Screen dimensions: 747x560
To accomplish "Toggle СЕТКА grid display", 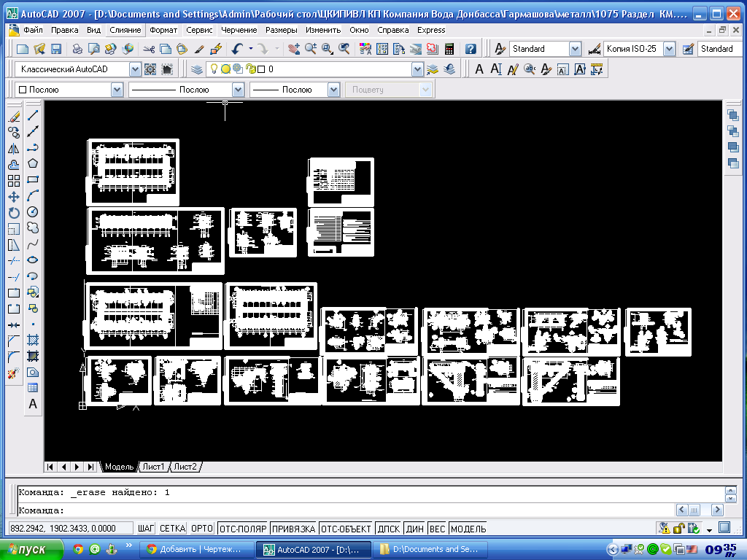I will point(172,529).
